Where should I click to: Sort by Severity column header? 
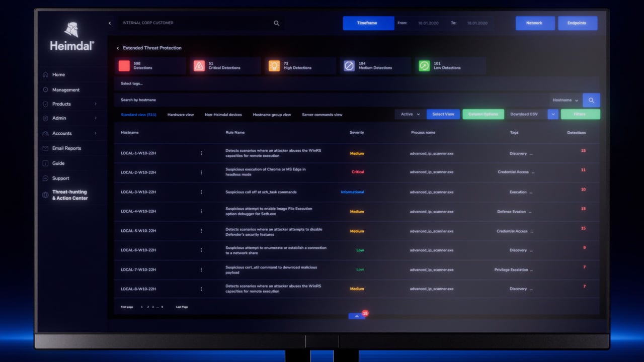357,133
